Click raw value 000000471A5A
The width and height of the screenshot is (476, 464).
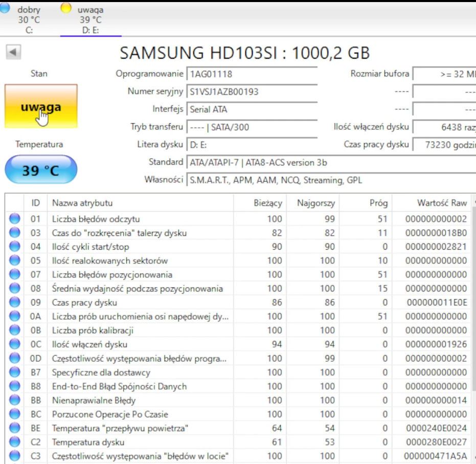pyautogui.click(x=435, y=456)
